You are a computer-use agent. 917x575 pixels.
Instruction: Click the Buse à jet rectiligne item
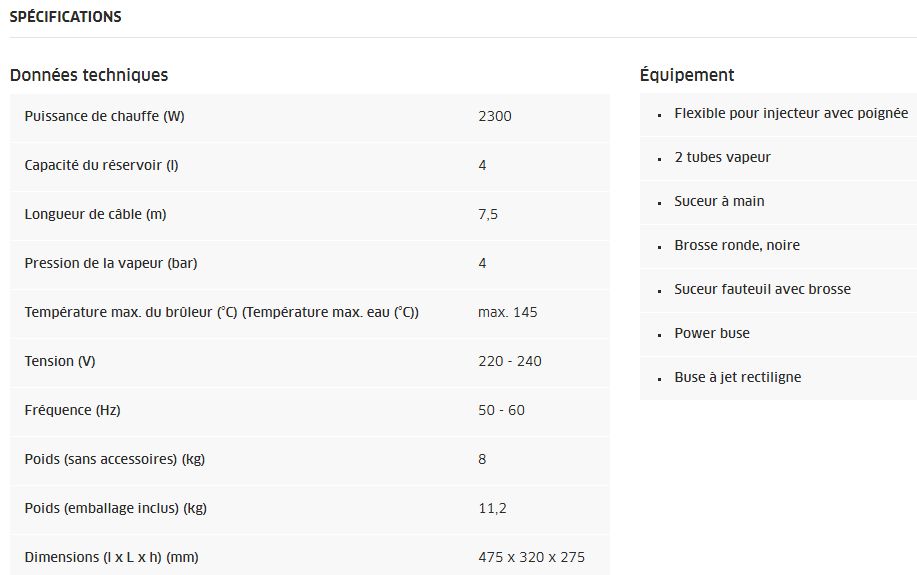pos(738,378)
